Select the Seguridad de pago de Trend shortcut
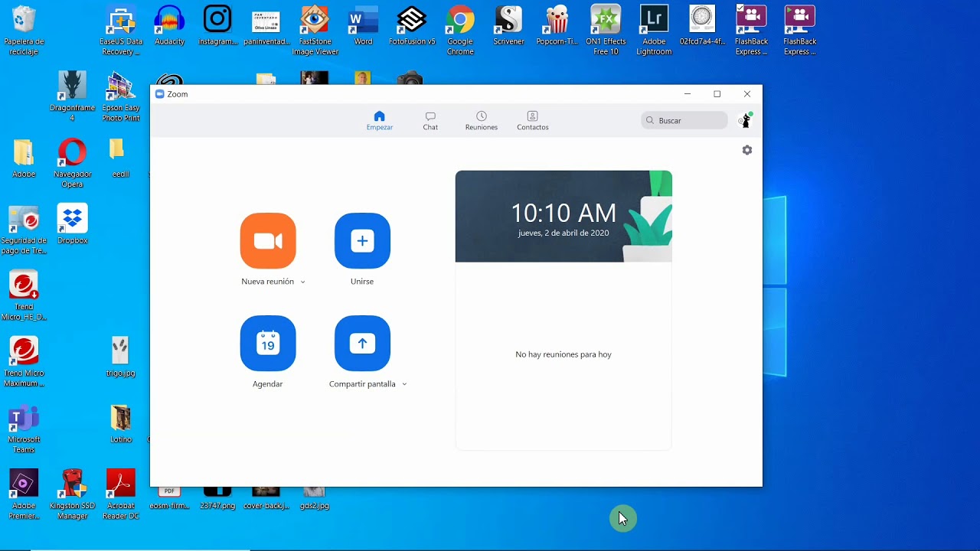The height and width of the screenshot is (551, 980). click(x=24, y=230)
